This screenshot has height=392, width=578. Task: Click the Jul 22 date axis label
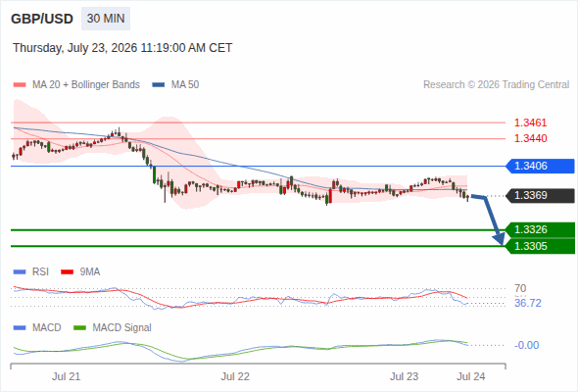click(235, 376)
